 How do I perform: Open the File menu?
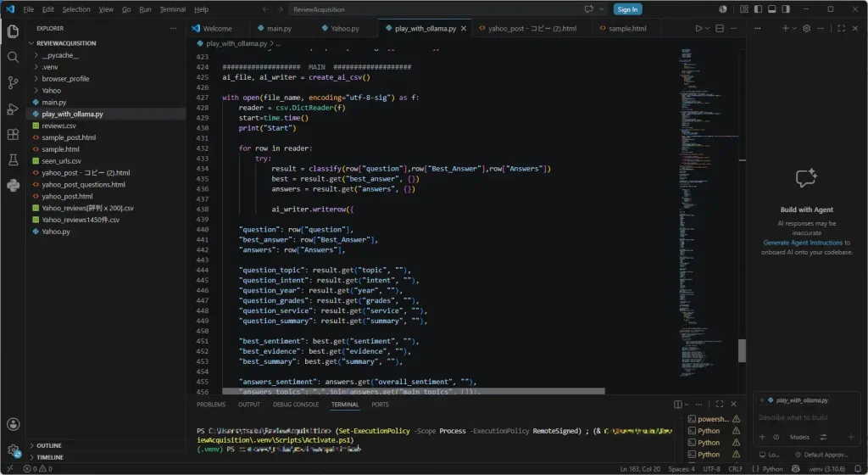pos(28,9)
